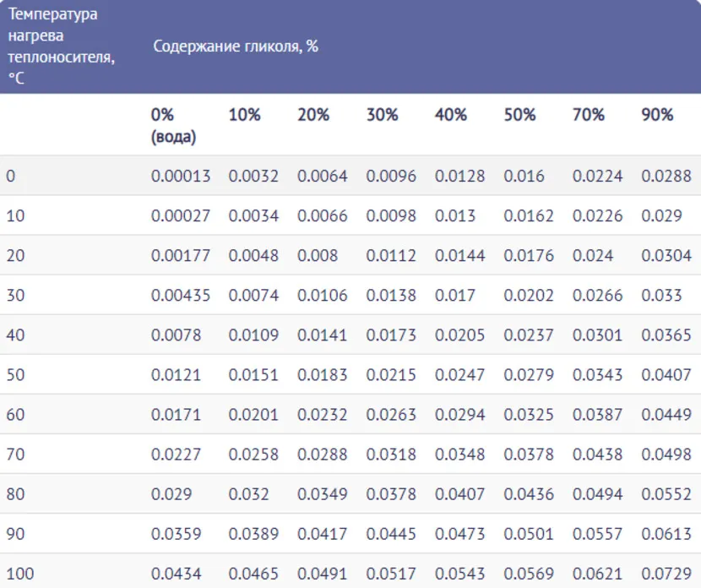701x588 pixels.
Task: Select the cell containing 0.00177
Action: [181, 256]
